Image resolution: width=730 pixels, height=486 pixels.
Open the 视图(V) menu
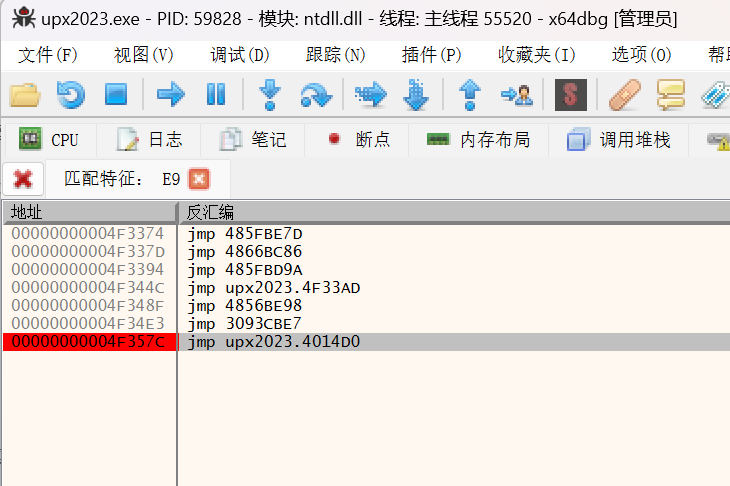pyautogui.click(x=143, y=55)
